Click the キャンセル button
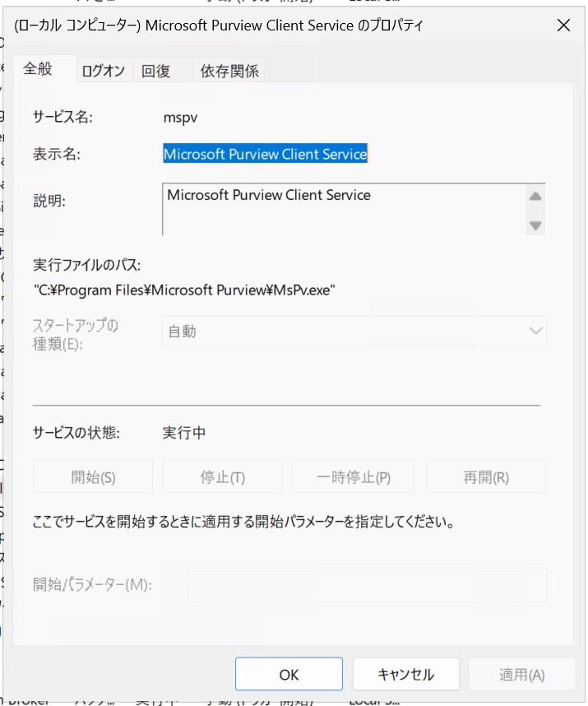The height and width of the screenshot is (706, 588). coord(405,674)
